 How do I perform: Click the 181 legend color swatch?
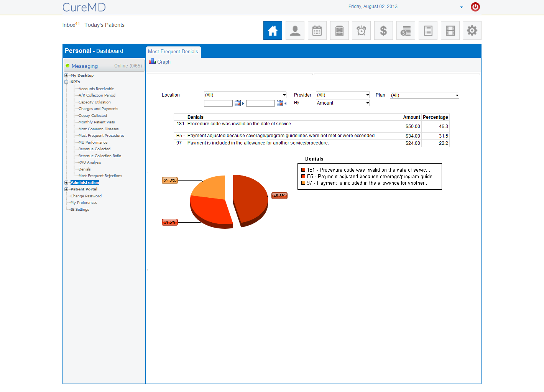(303, 170)
